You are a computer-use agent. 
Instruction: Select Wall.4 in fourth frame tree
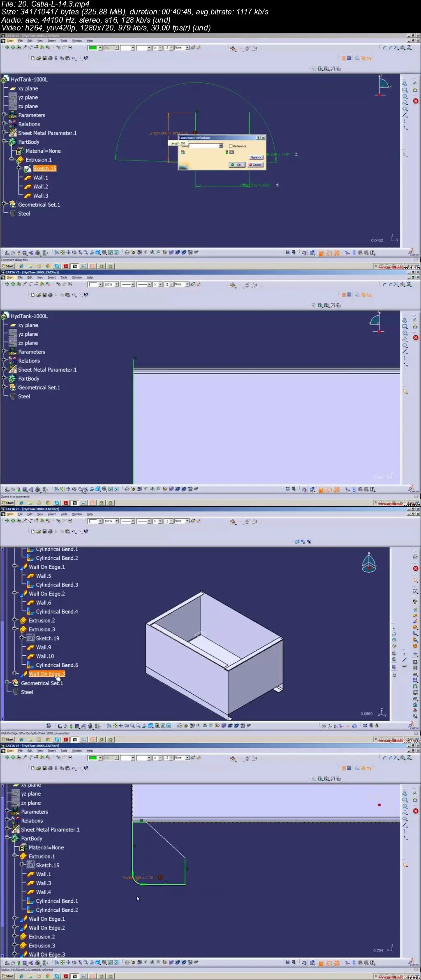[44, 892]
